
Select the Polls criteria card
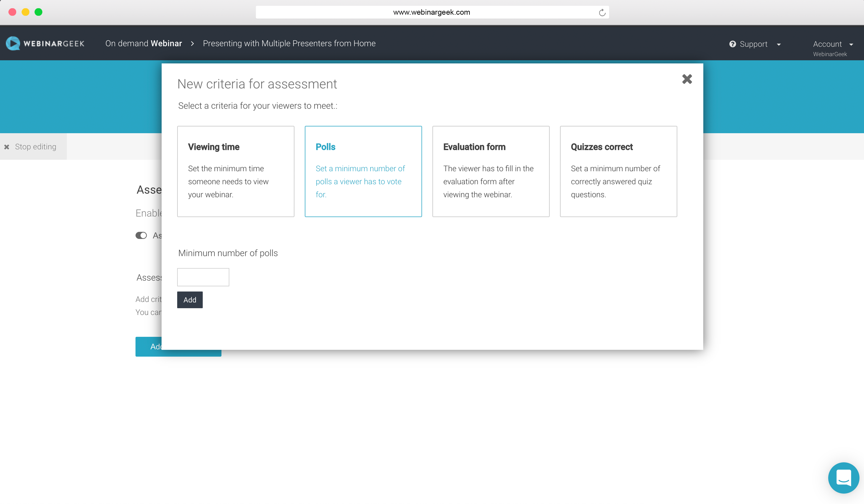[x=363, y=171]
